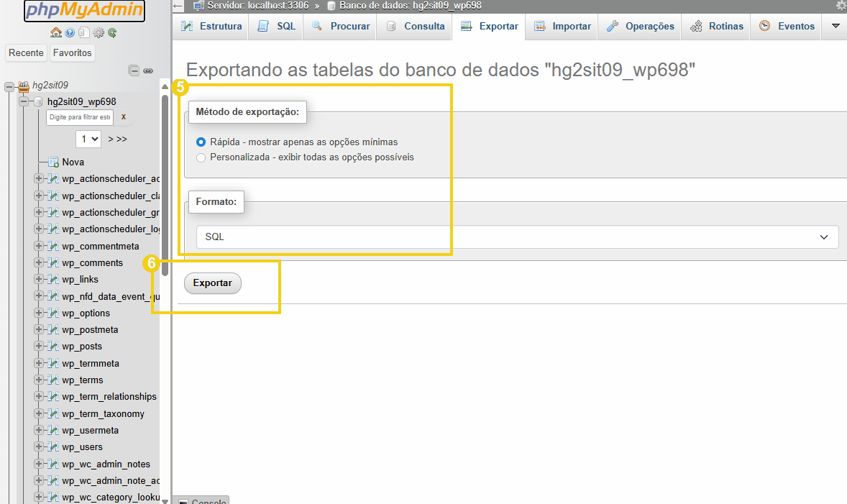
Task: Open the documentation pages icon
Action: 83,32
